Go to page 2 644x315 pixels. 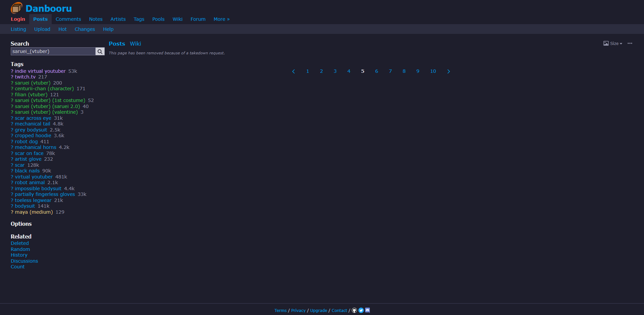point(321,71)
